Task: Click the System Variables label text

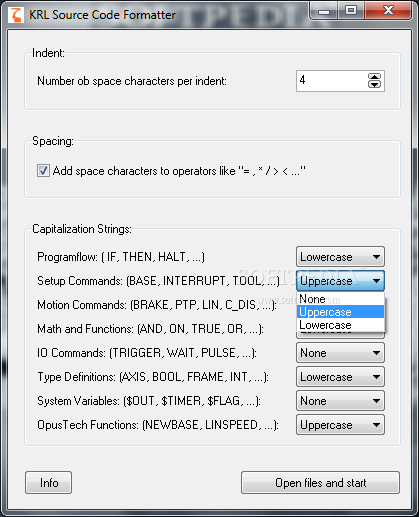Action: 149,401
